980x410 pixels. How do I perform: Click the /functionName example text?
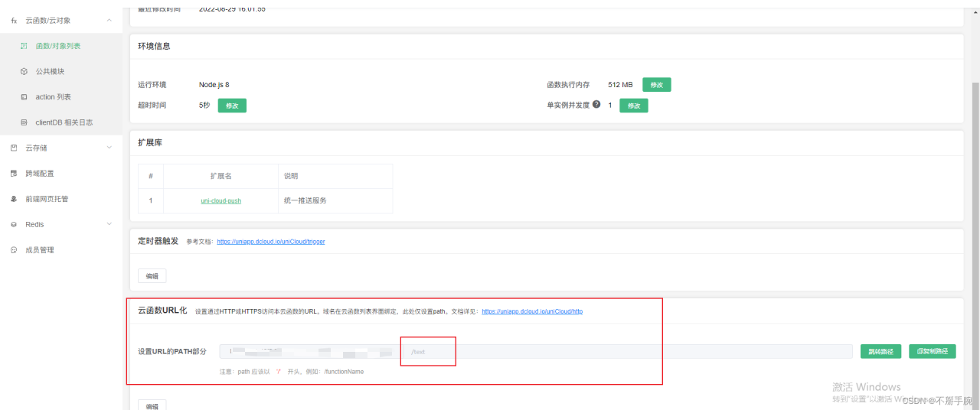pyautogui.click(x=344, y=372)
